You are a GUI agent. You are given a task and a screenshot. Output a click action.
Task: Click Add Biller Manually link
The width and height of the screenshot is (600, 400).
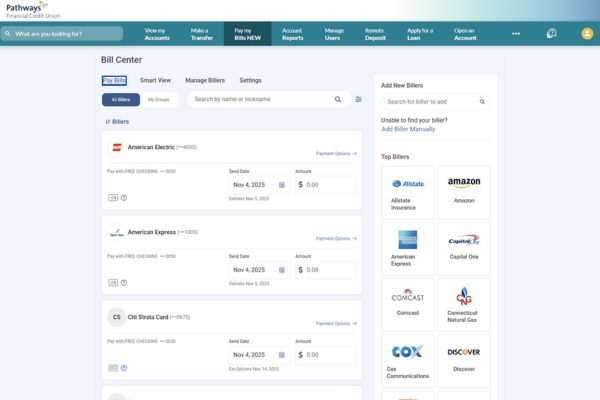click(408, 129)
